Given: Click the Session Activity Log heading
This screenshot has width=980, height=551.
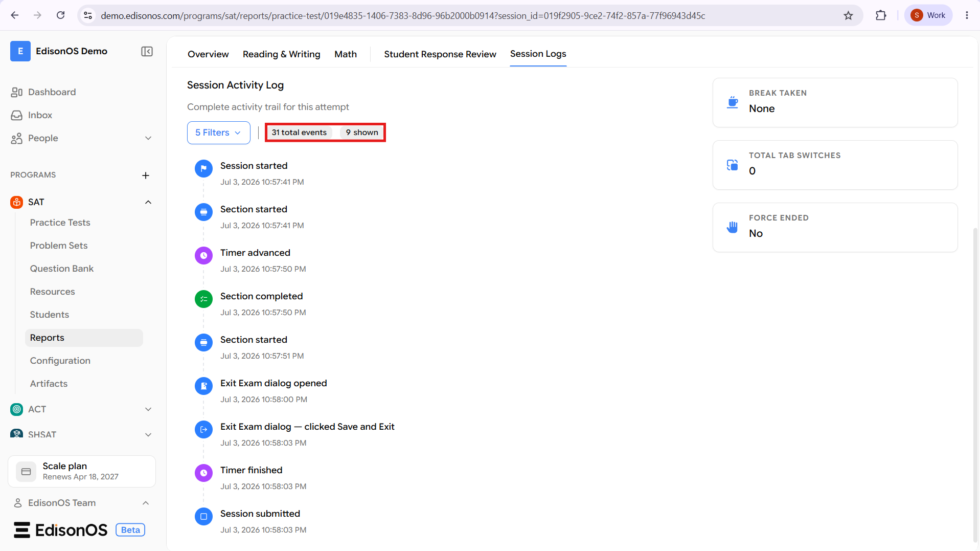Looking at the screenshot, I should click(235, 85).
